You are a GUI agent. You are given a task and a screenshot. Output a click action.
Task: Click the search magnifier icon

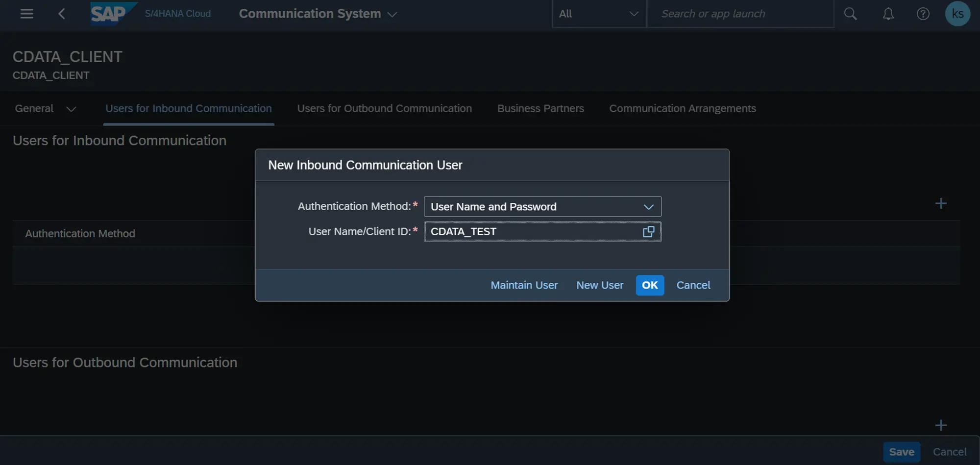coord(851,14)
